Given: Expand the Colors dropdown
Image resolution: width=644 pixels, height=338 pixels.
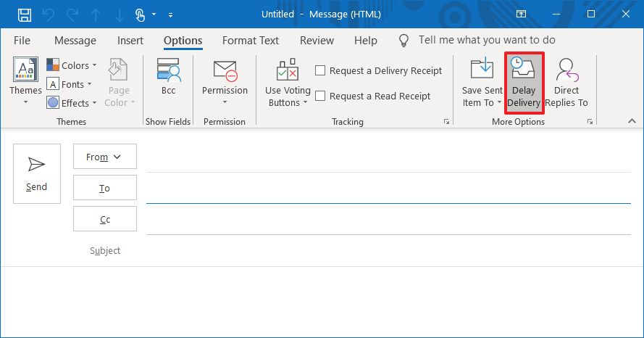Looking at the screenshot, I should click(x=71, y=65).
